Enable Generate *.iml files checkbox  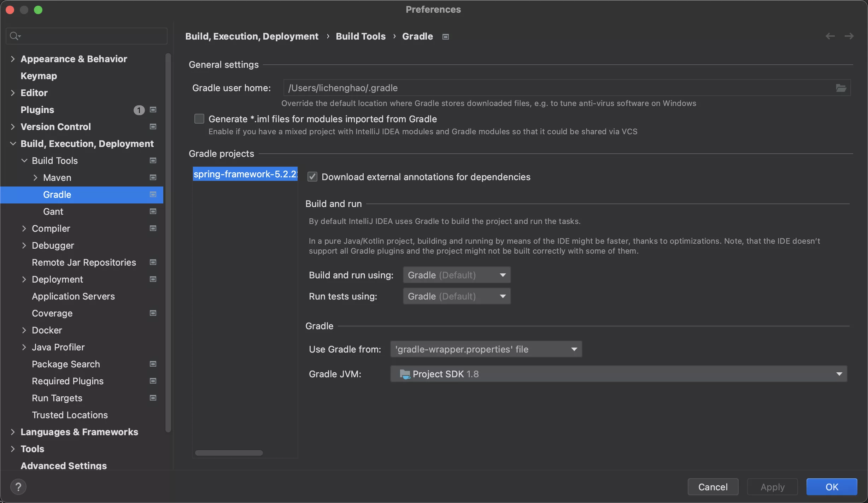[x=199, y=119]
